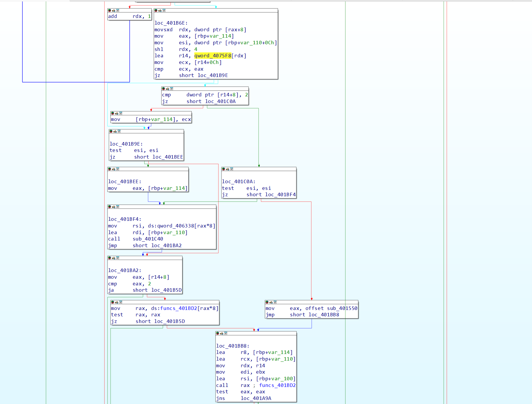Click the third header icon on the loc_401BEE node
Screen dimensions: 532x404
click(118, 169)
